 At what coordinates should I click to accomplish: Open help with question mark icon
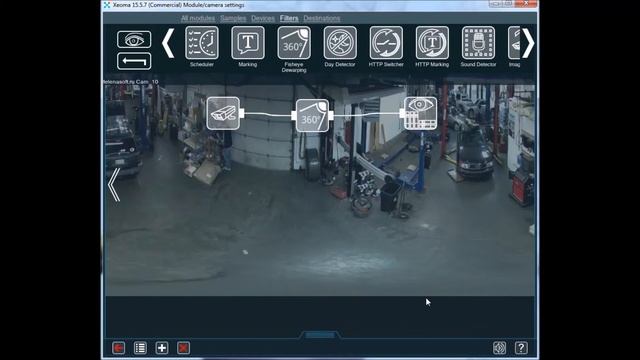point(521,348)
